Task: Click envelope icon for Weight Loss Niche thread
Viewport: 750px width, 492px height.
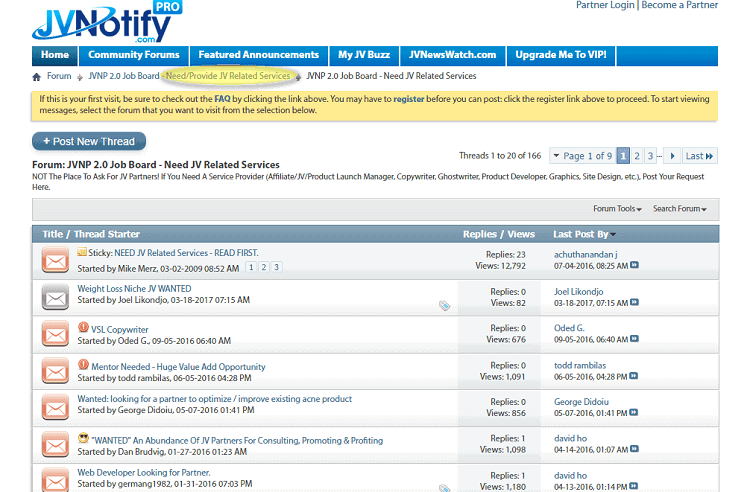Action: point(55,297)
